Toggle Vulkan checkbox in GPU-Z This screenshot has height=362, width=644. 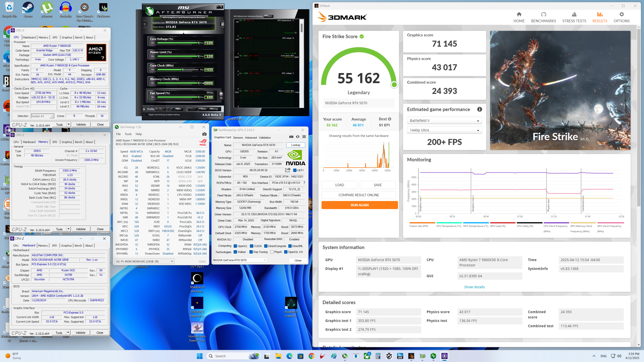tap(235, 252)
